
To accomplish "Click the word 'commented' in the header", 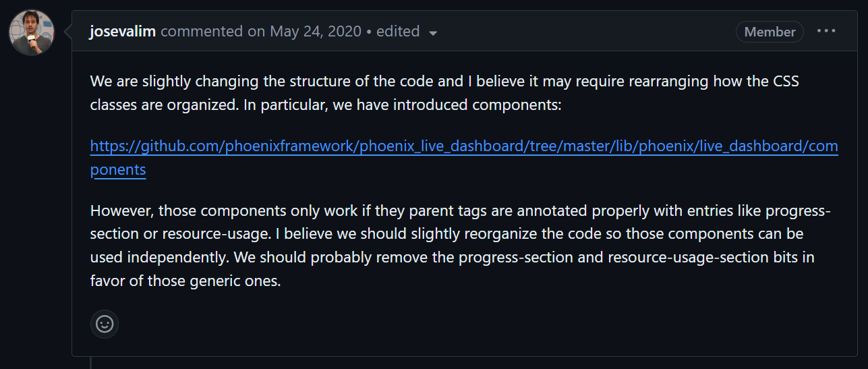I will (202, 31).
